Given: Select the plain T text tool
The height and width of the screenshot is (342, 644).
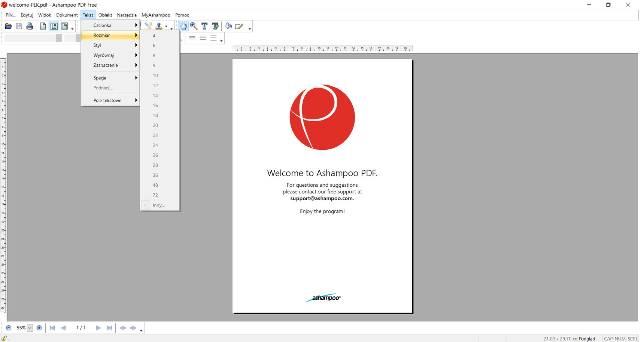Looking at the screenshot, I should tap(204, 26).
